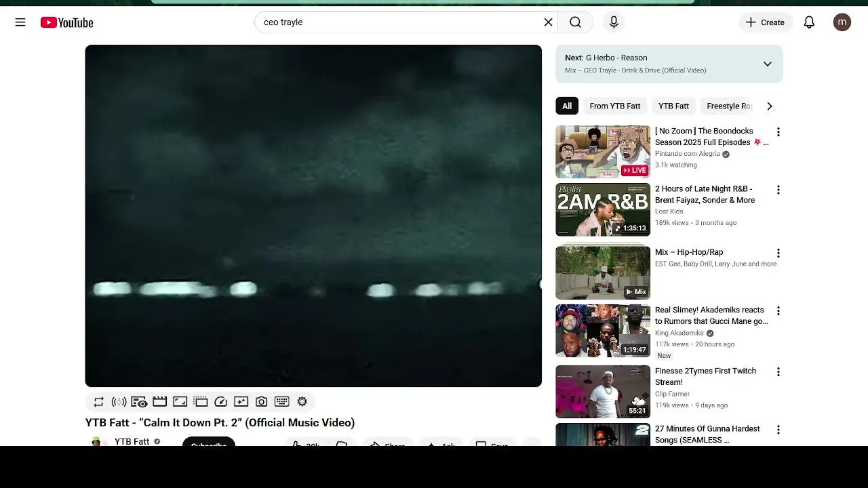868x488 pixels.
Task: Open options for Gunna Hardest Songs video
Action: click(778, 430)
